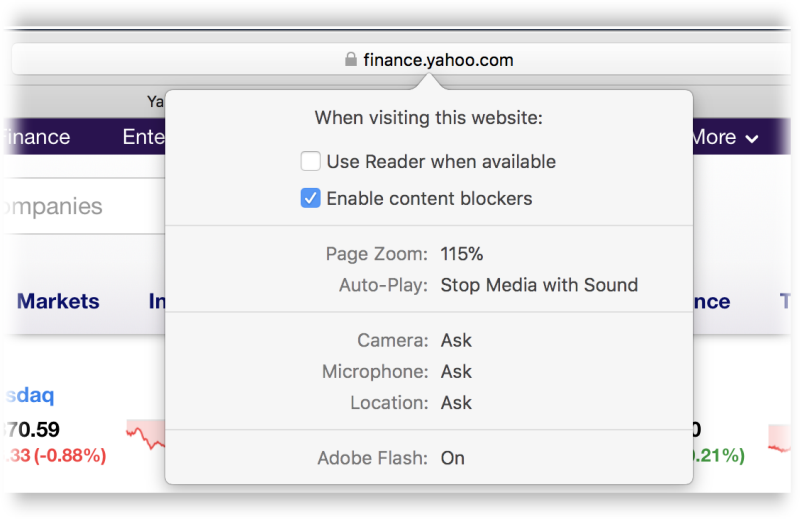Viewport: 800px width, 519px height.
Task: Change the Camera permission dropdown
Action: pos(456,340)
